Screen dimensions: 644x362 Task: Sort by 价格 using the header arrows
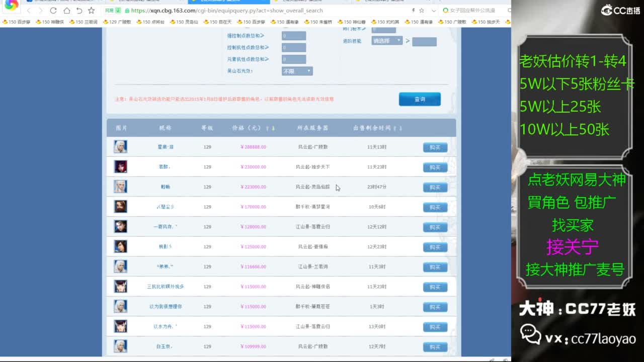click(270, 128)
